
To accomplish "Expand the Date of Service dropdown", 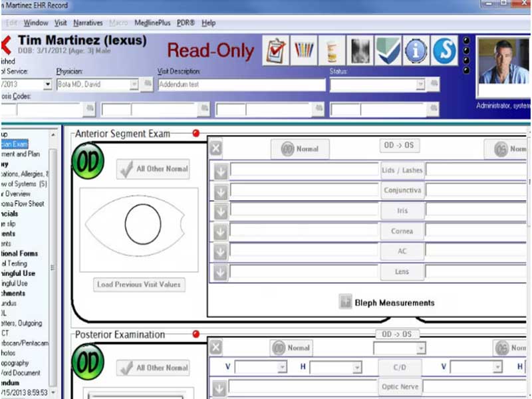I will click(x=47, y=84).
